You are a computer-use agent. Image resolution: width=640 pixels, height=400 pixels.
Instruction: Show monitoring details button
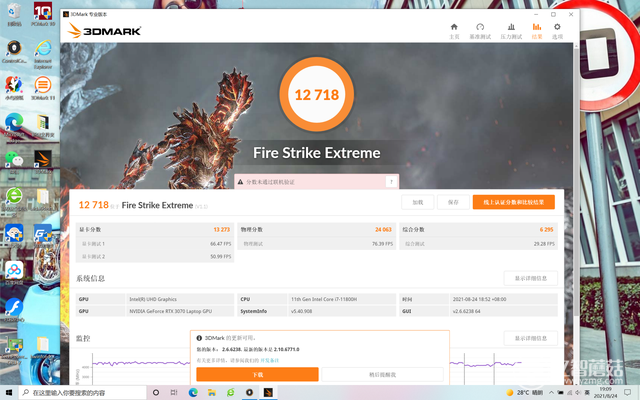click(x=530, y=338)
